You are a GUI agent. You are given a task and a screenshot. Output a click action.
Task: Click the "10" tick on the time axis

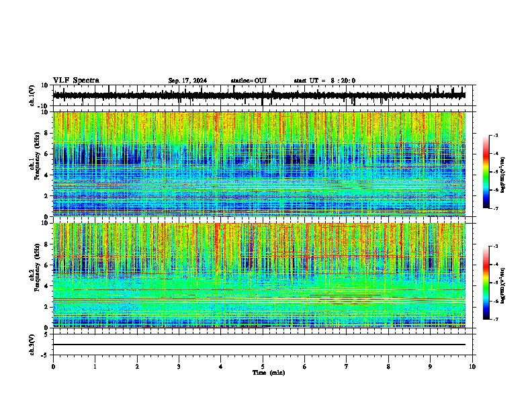click(x=472, y=367)
